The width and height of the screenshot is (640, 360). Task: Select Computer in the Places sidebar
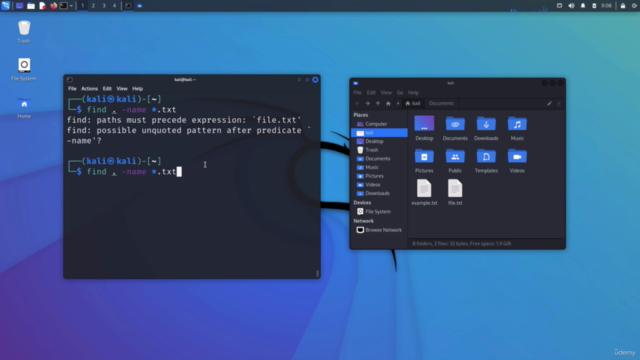point(379,124)
